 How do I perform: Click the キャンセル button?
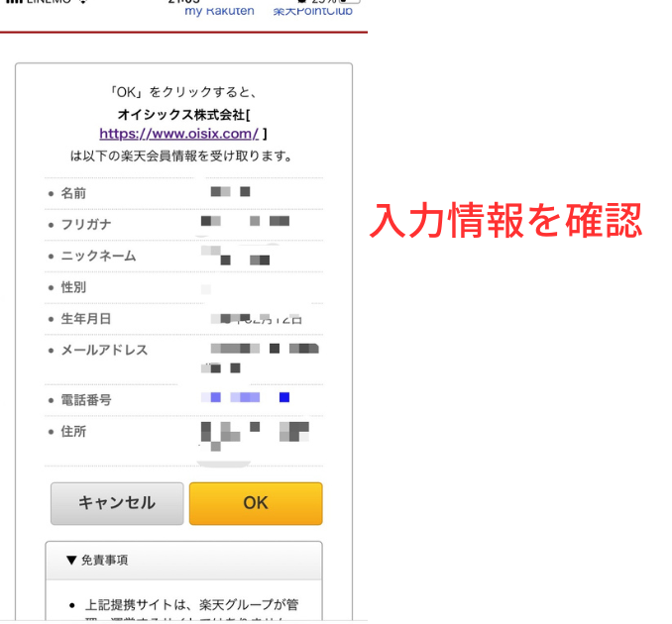pyautogui.click(x=117, y=503)
